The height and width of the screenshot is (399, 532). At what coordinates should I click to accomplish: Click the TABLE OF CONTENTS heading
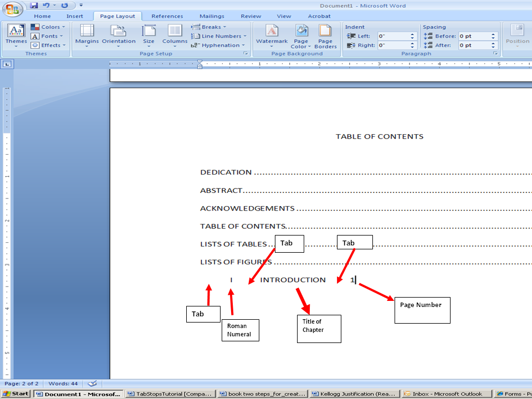379,136
